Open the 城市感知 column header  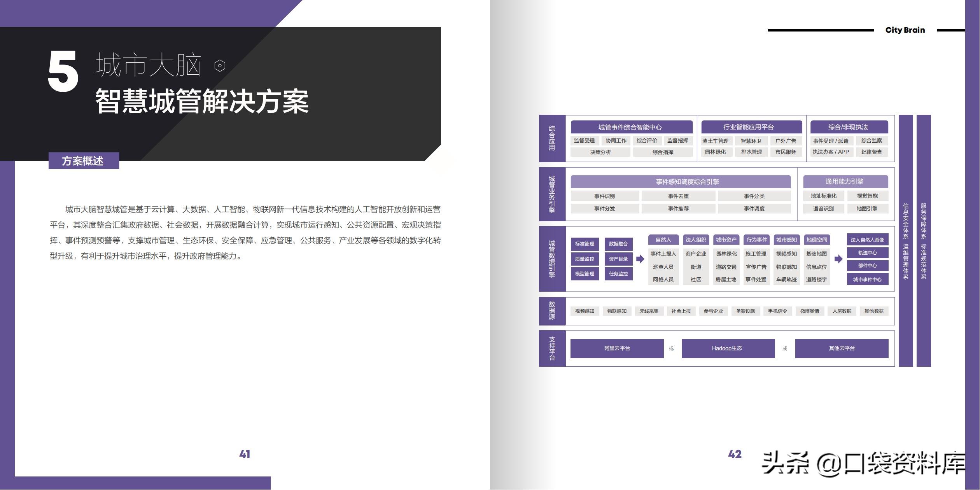787,240
